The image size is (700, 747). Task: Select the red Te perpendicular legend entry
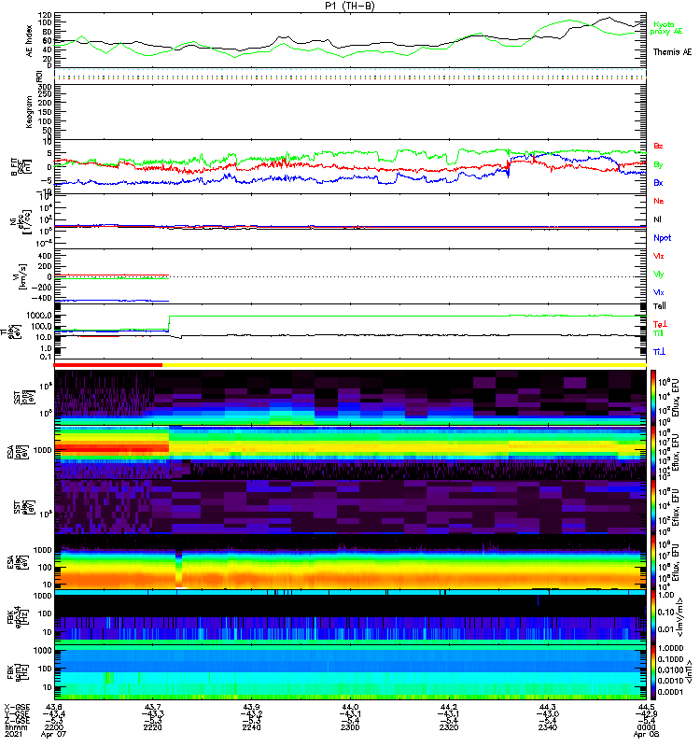click(660, 324)
